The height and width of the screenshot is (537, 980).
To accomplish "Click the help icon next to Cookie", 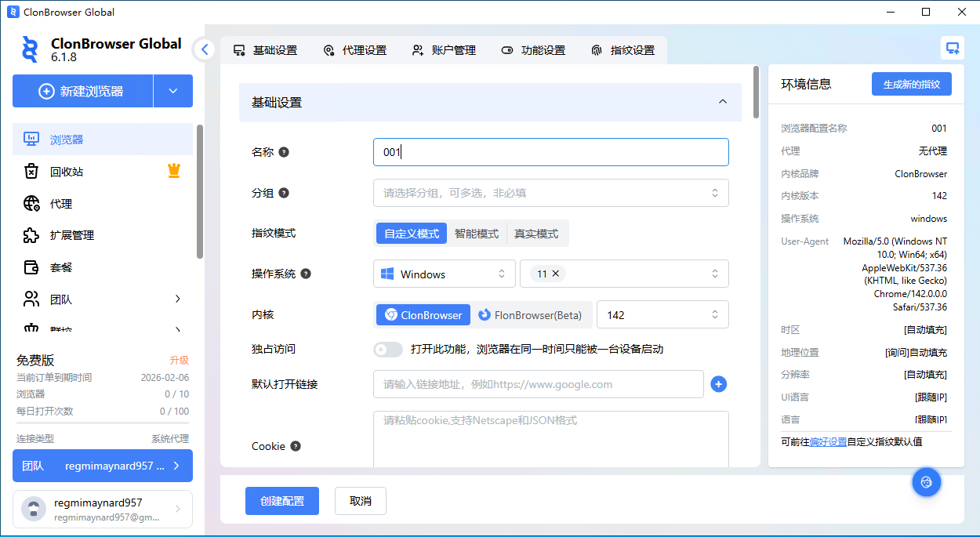I will click(296, 446).
